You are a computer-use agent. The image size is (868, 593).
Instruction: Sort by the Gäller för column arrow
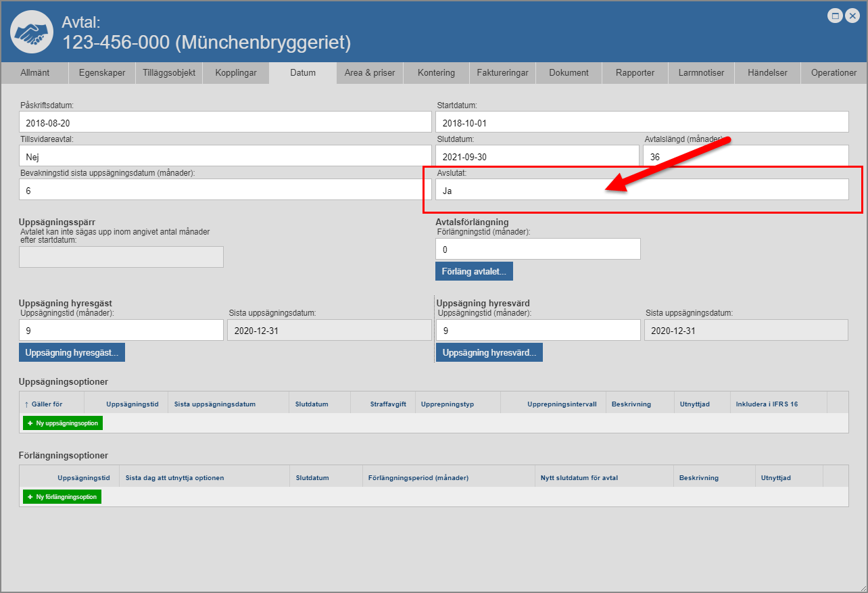click(26, 404)
